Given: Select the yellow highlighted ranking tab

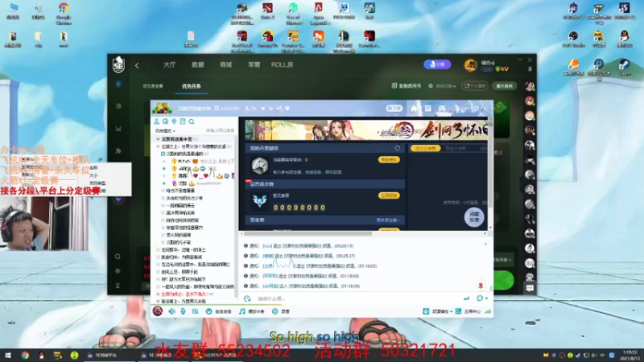Looking at the screenshot, I should [x=425, y=148].
